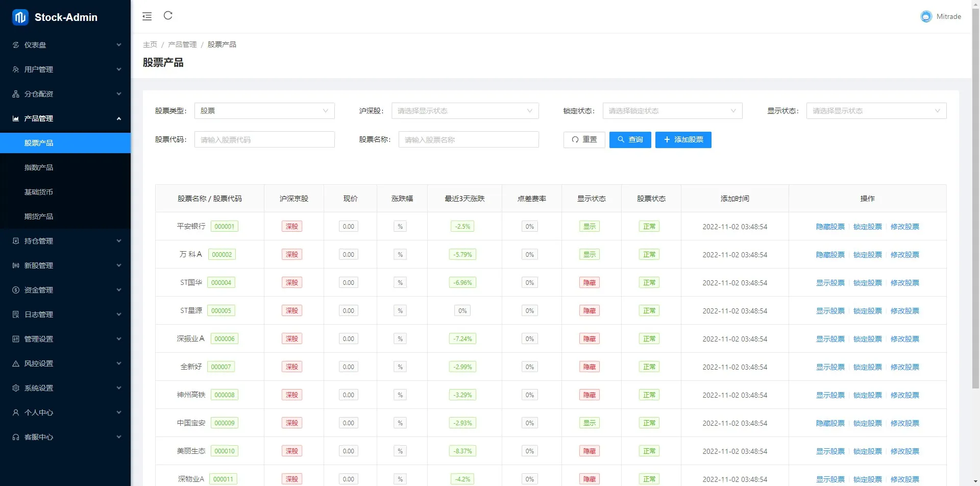Open the 指数产品 submenu item
The height and width of the screenshot is (486, 980).
pos(39,167)
